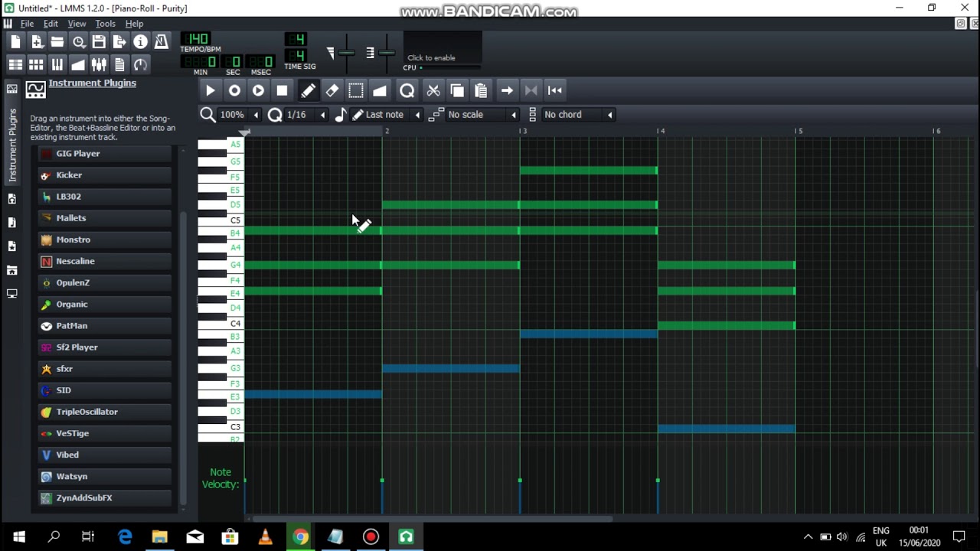Select the Detune mode tool
This screenshot has width=980, height=551.
coord(380,90)
